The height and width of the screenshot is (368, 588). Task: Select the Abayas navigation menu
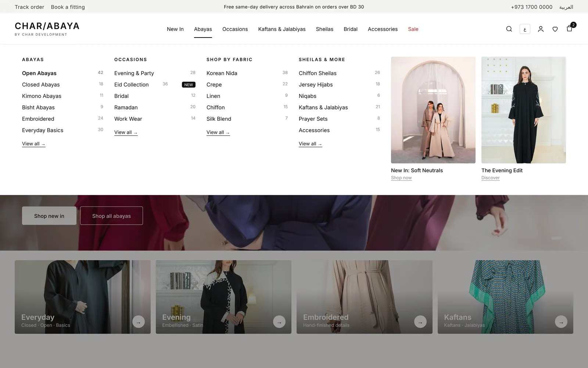(x=203, y=29)
